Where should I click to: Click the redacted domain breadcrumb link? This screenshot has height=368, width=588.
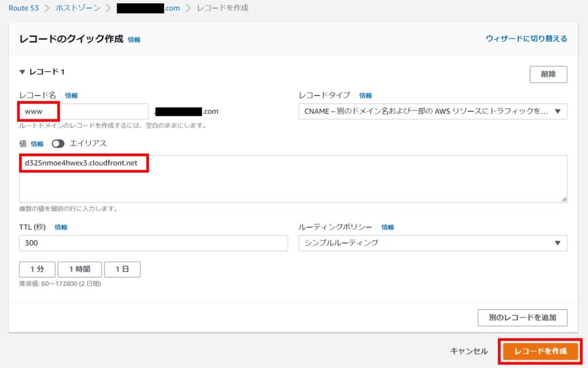click(148, 9)
